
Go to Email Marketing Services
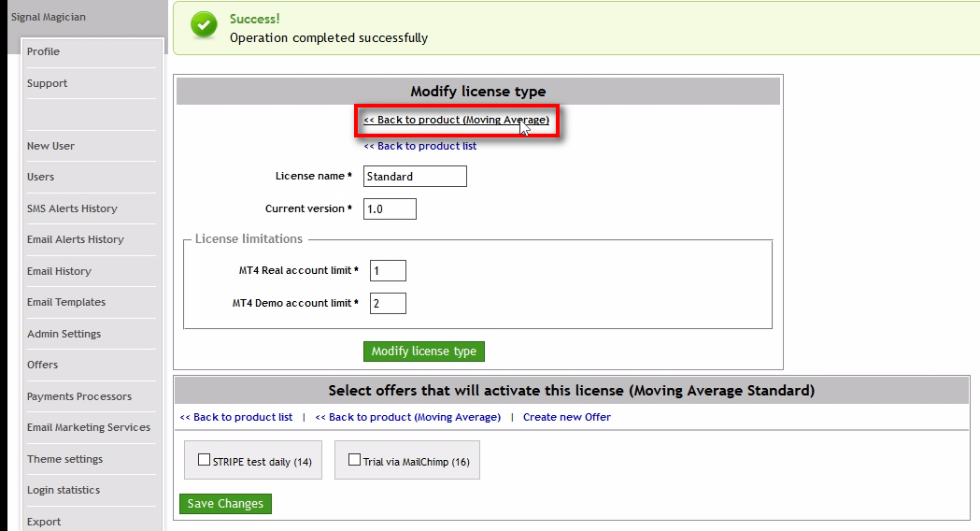click(x=88, y=427)
